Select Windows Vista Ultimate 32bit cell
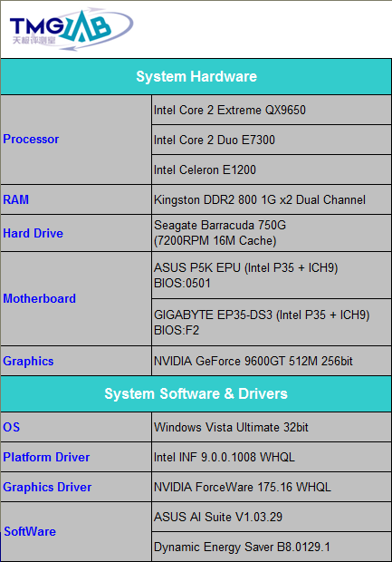The width and height of the screenshot is (392, 562). click(272, 427)
